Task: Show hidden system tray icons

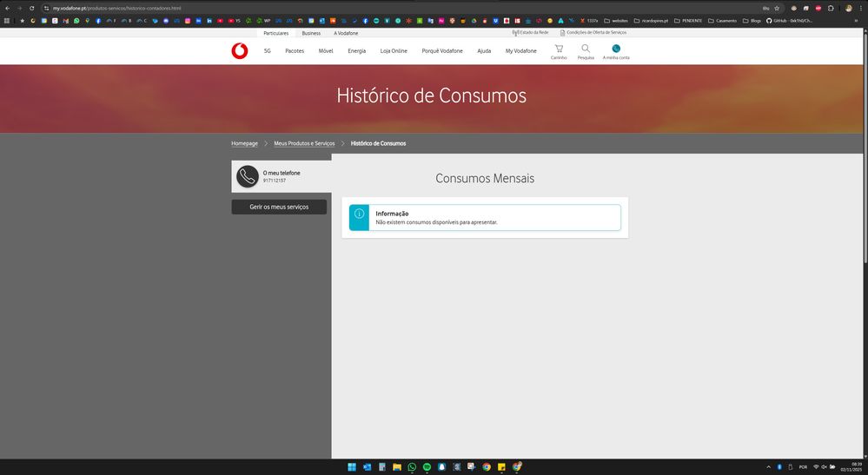Action: pyautogui.click(x=768, y=467)
